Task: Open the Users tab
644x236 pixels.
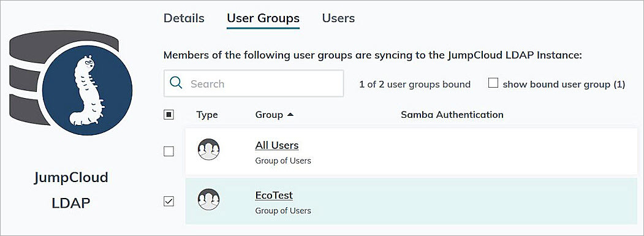Action: click(338, 18)
